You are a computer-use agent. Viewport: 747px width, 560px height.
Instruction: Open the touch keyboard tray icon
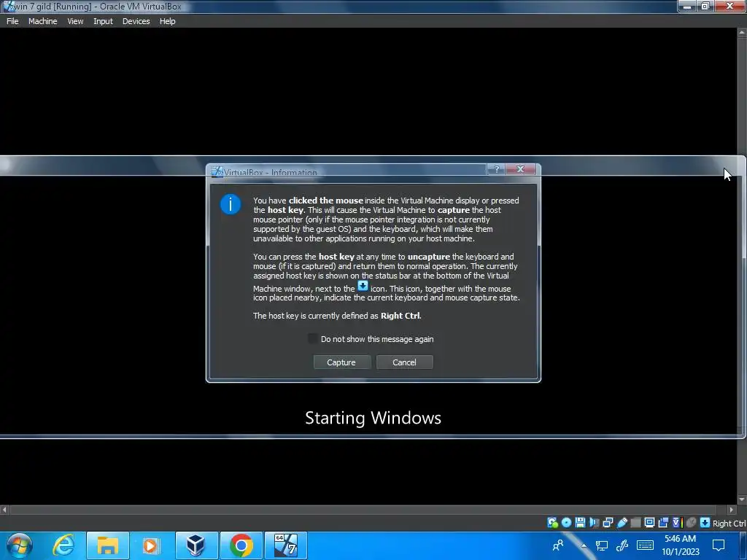(x=645, y=545)
